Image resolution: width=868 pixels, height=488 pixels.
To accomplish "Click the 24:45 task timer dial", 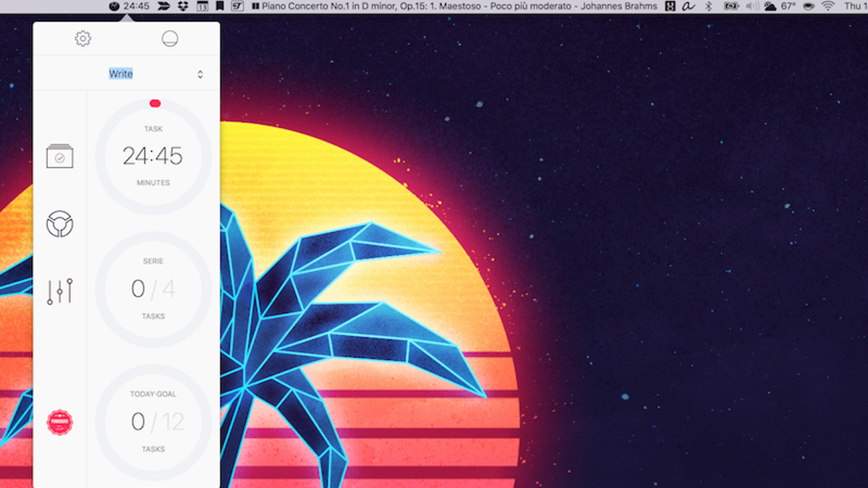I will click(153, 156).
